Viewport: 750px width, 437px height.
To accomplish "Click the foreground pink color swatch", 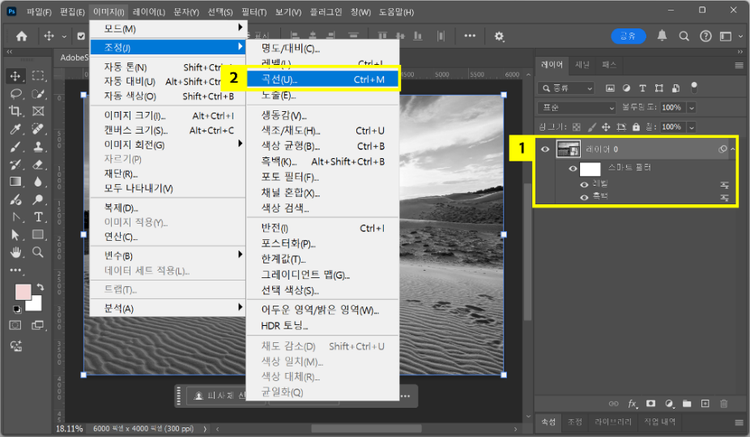I will tap(22, 292).
